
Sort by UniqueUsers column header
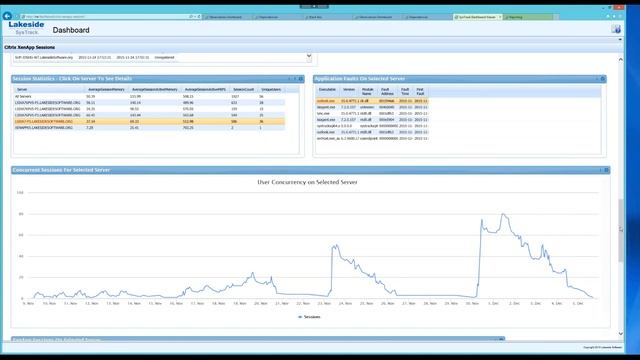point(271,89)
